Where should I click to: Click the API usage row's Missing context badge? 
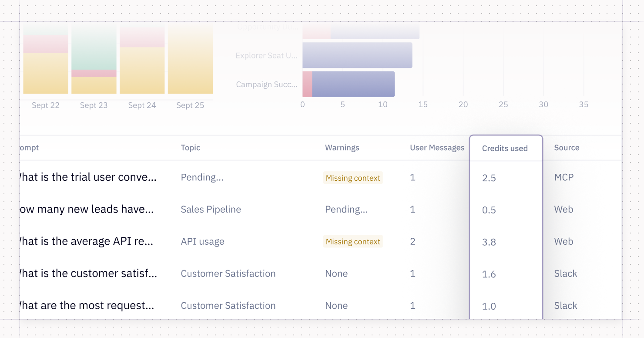point(353,242)
